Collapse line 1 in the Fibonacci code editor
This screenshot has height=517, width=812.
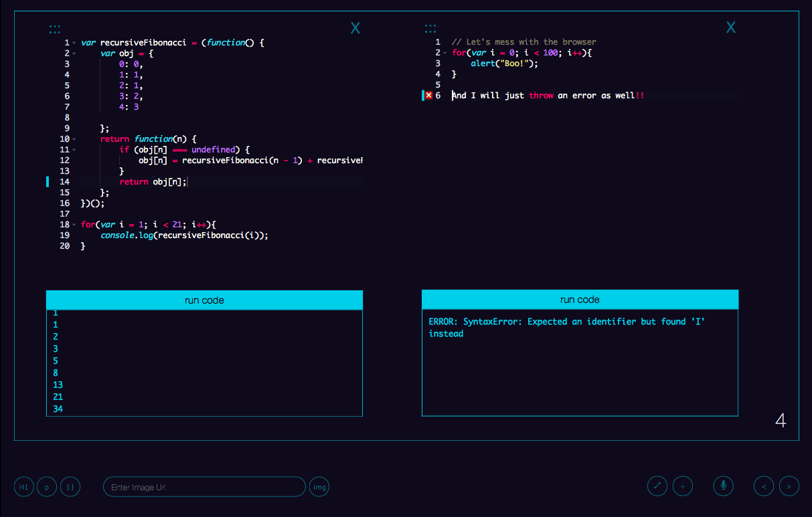74,41
